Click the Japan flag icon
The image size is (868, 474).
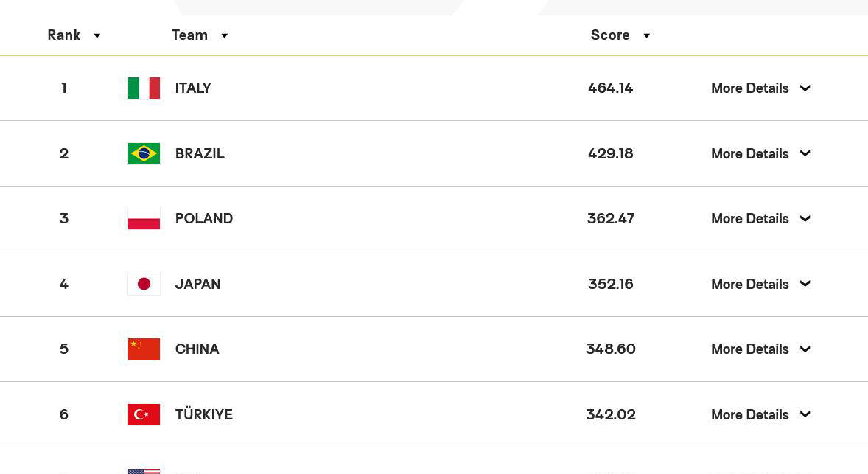coord(144,284)
